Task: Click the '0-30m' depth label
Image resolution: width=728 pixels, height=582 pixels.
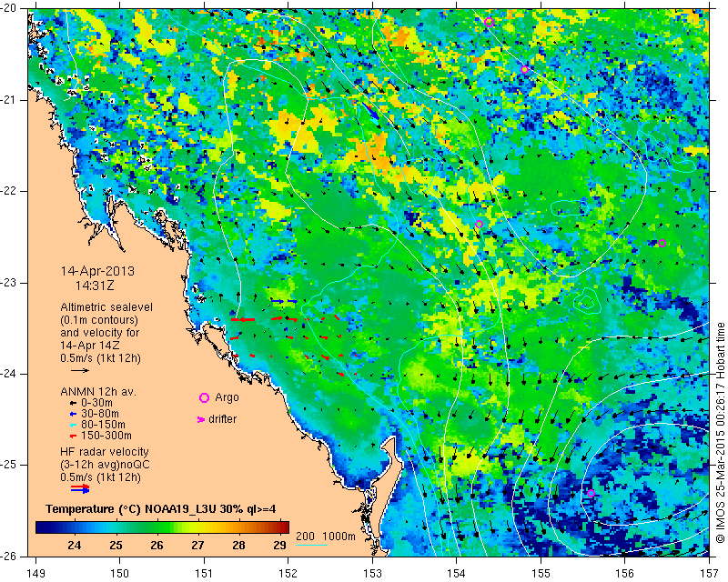Action: click(x=96, y=403)
